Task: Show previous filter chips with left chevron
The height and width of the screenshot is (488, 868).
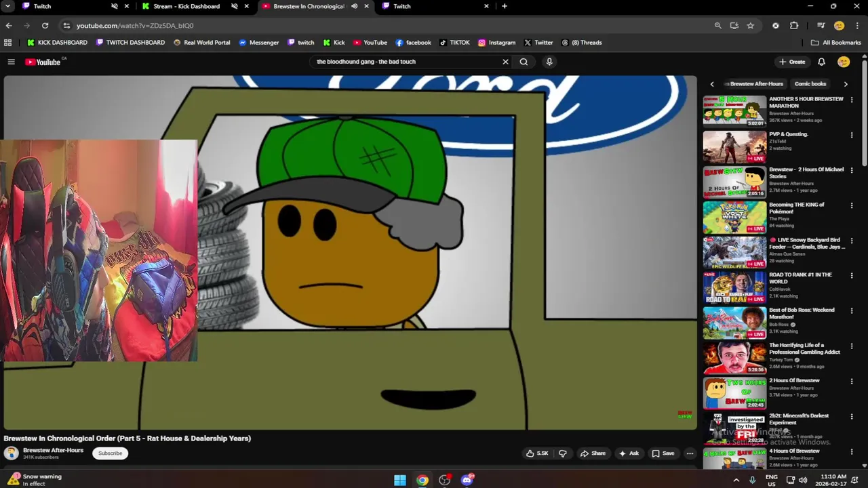Action: click(712, 84)
